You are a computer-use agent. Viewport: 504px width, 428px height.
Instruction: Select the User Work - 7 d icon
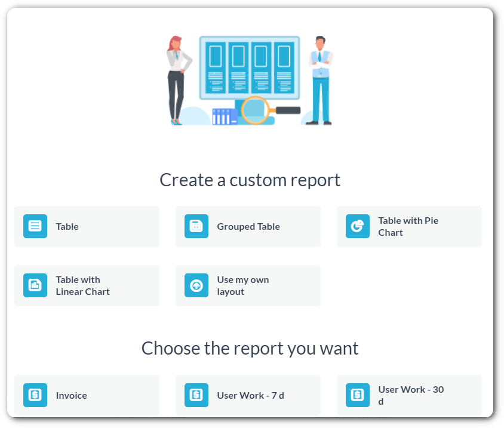(x=196, y=395)
